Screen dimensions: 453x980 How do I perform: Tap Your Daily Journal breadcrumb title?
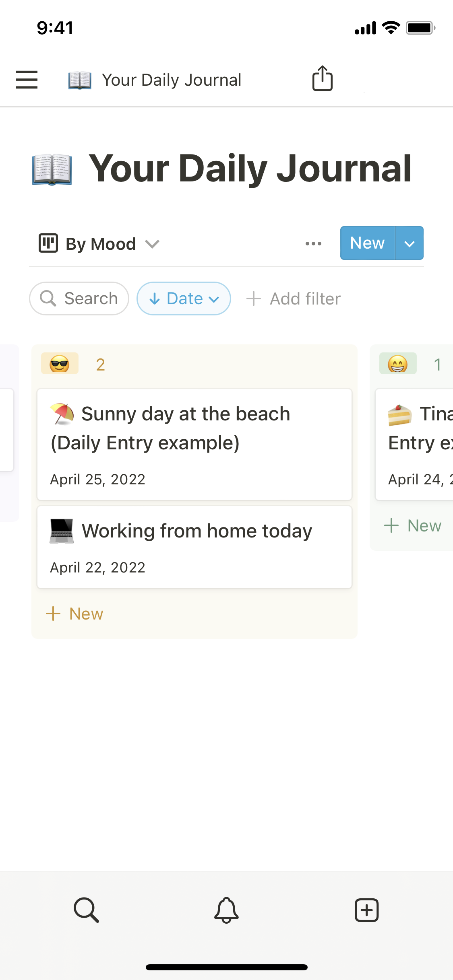click(172, 80)
